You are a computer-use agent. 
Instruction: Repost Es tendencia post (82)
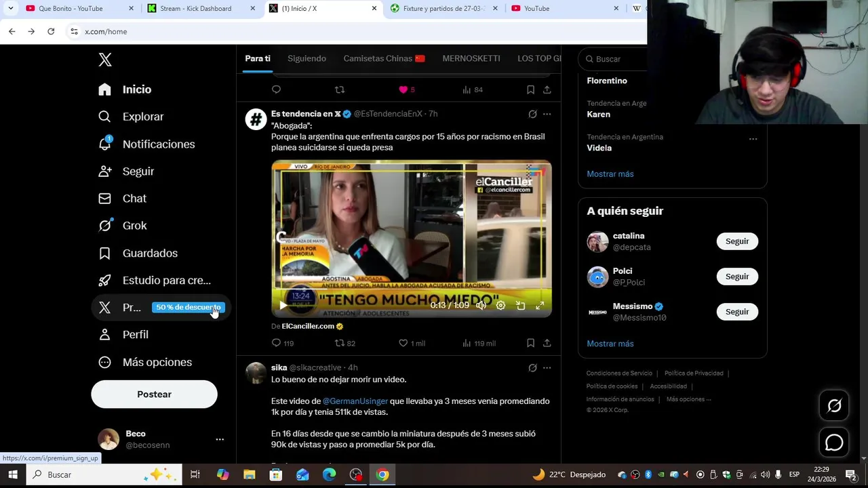pyautogui.click(x=344, y=344)
